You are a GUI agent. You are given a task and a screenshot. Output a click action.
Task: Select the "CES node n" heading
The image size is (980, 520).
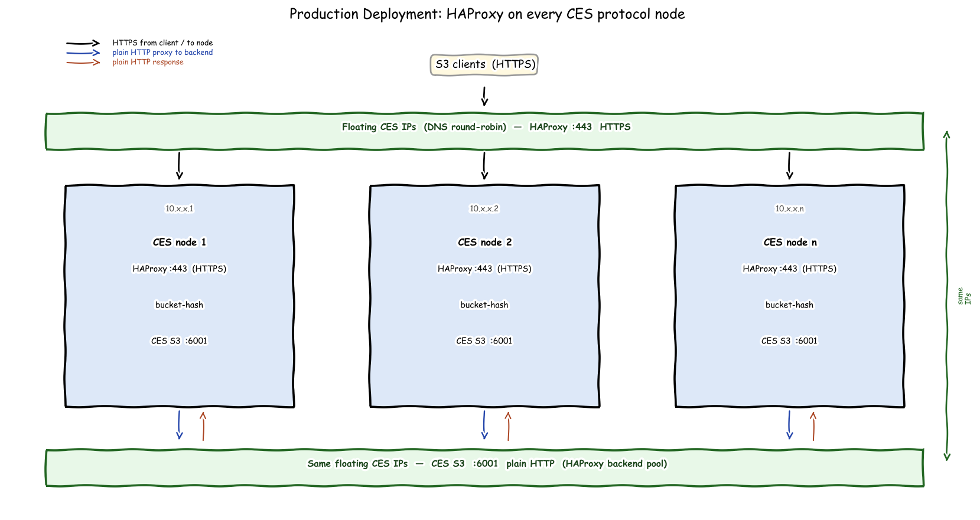[790, 242]
